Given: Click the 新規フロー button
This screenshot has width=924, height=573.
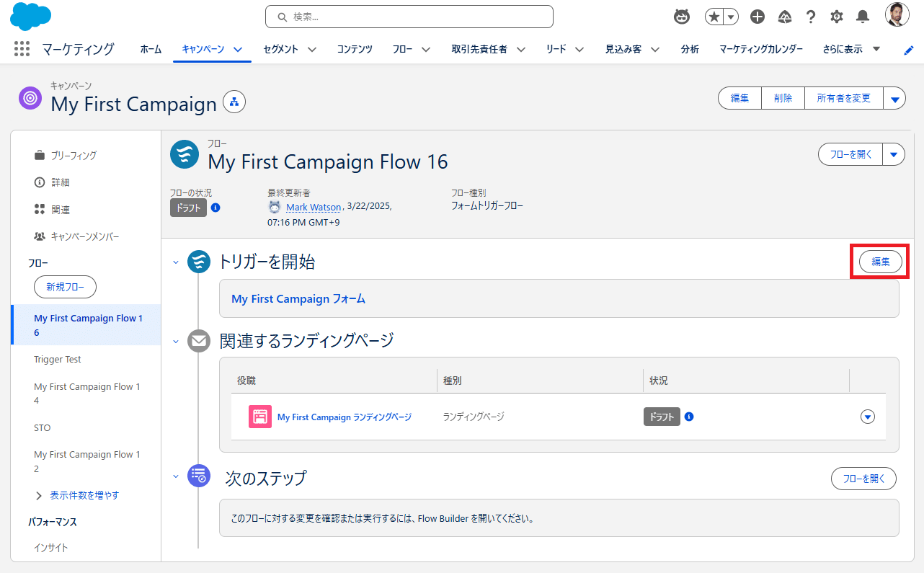Looking at the screenshot, I should coord(65,287).
